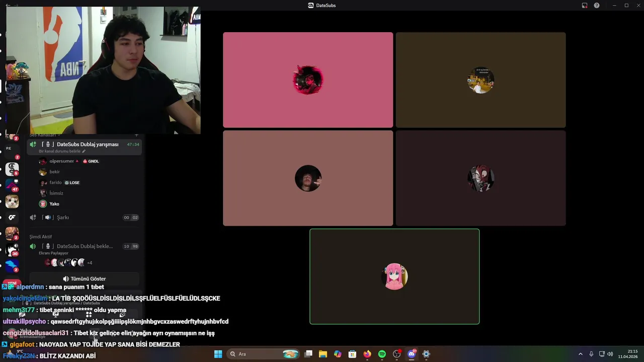Click chat message from ultrakillpsycho
The image size is (644, 362).
pyautogui.click(x=116, y=321)
